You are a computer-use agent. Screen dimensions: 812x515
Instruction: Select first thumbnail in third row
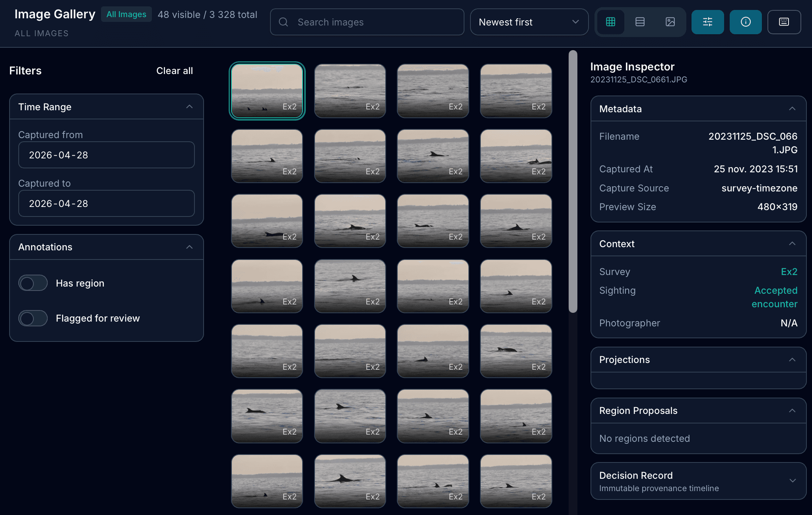pos(267,221)
